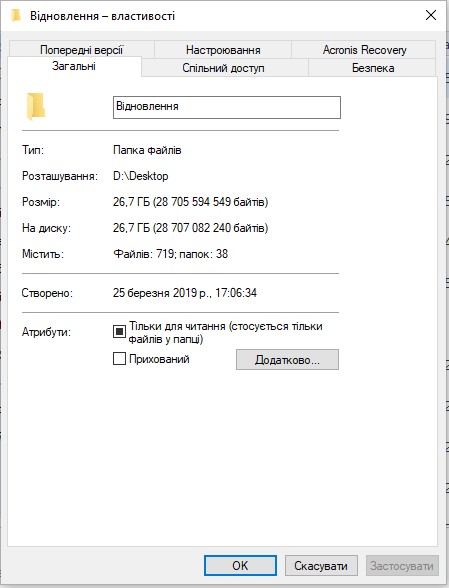The width and height of the screenshot is (449, 588).
Task: Click the 'Додатково...' button
Action: click(x=287, y=360)
